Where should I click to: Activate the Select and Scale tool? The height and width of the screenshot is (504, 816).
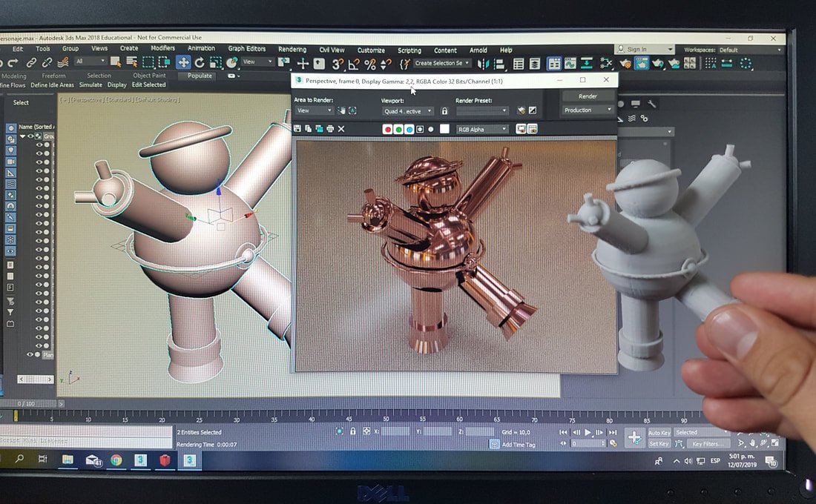(x=215, y=63)
